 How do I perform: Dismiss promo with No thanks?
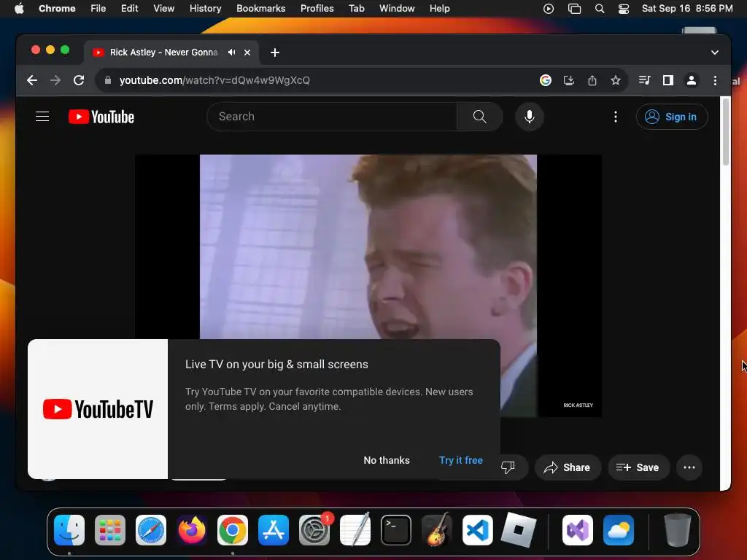point(387,460)
